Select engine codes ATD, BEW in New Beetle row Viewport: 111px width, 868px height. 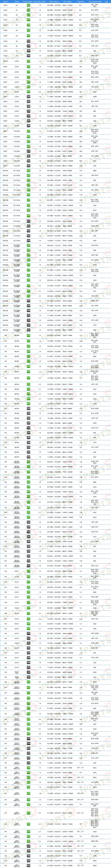[95, 850]
